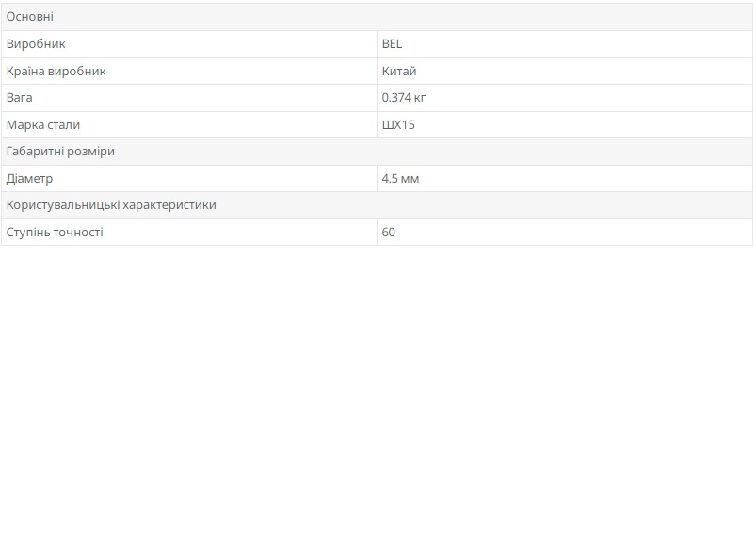Select the Країна виробник label

pos(56,71)
